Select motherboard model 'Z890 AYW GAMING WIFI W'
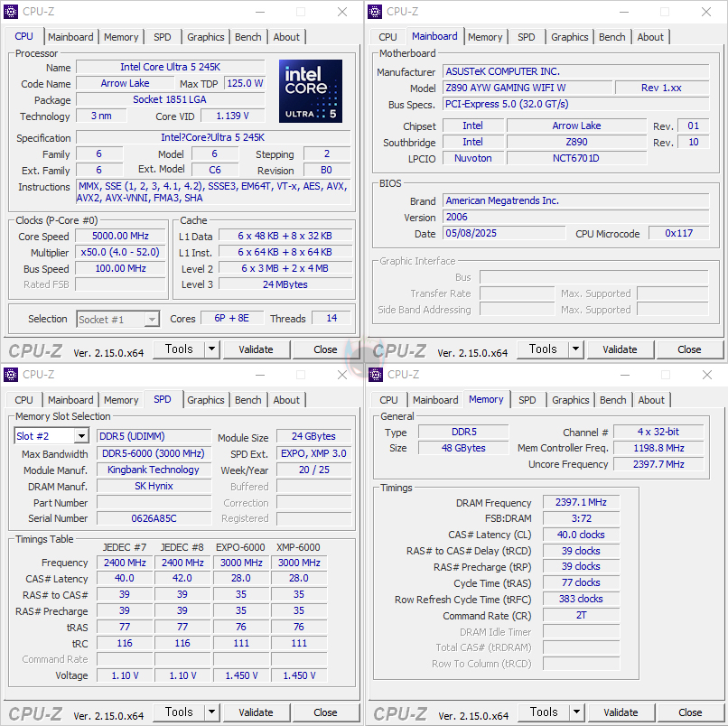Image resolution: width=728 pixels, height=726 pixels. point(527,88)
